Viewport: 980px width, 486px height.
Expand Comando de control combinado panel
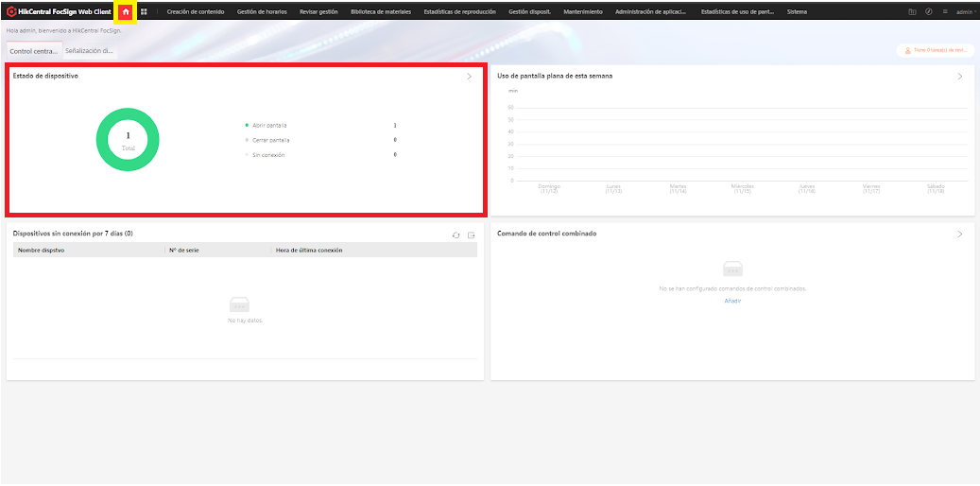tap(960, 234)
